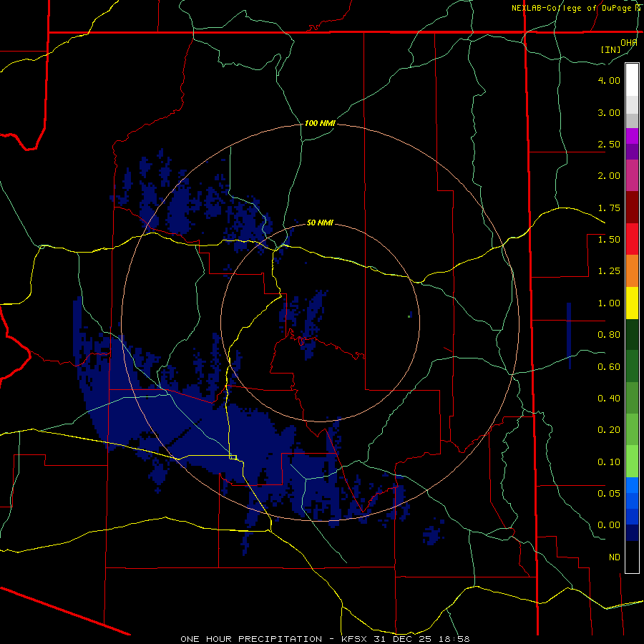Viewport: 644px width, 644px height.
Task: Select the white swatch at the legend top
Action: click(632, 80)
